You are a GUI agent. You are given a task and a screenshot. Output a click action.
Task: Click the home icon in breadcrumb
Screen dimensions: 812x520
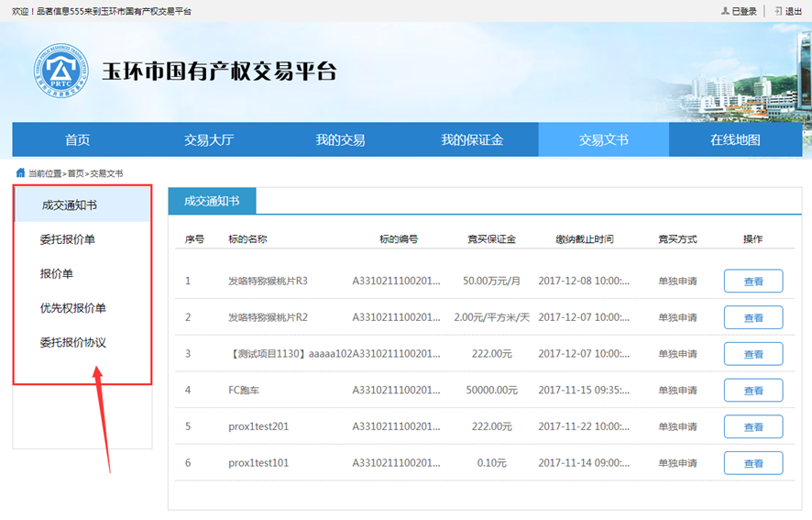point(20,172)
